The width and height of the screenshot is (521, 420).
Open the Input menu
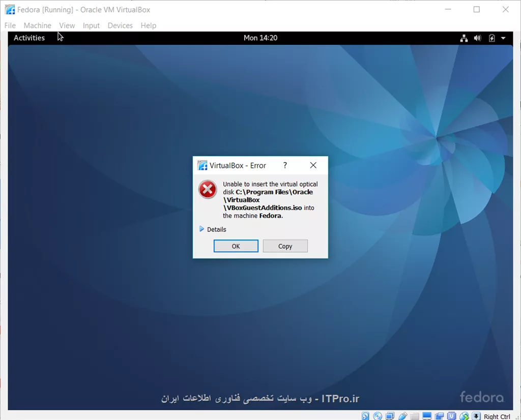tap(91, 25)
